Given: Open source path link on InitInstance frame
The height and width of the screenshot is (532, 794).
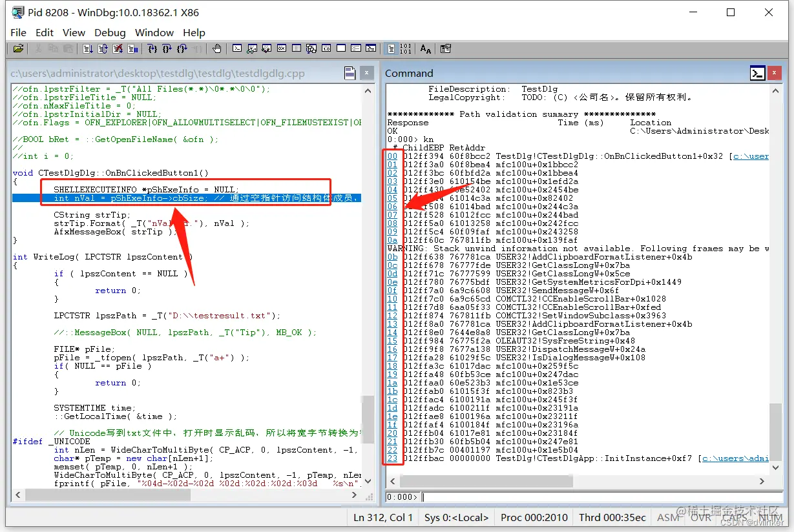Looking at the screenshot, I should click(x=736, y=458).
